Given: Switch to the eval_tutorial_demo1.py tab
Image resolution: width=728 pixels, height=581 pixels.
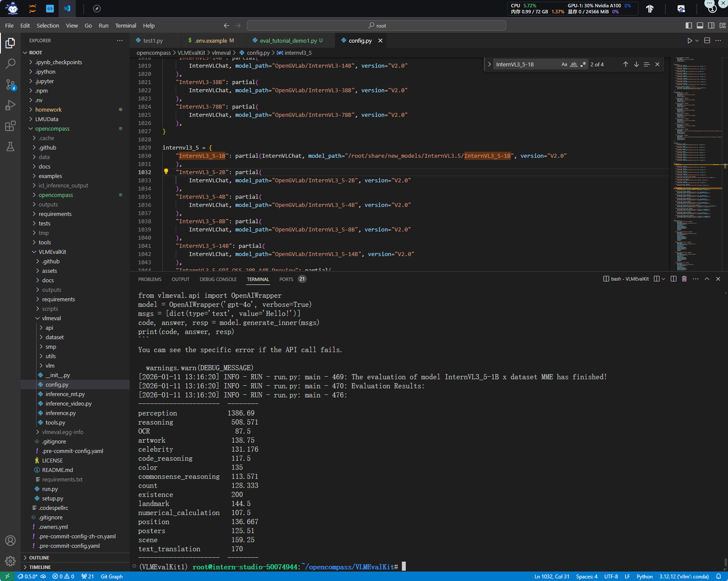Looking at the screenshot, I should 291,41.
